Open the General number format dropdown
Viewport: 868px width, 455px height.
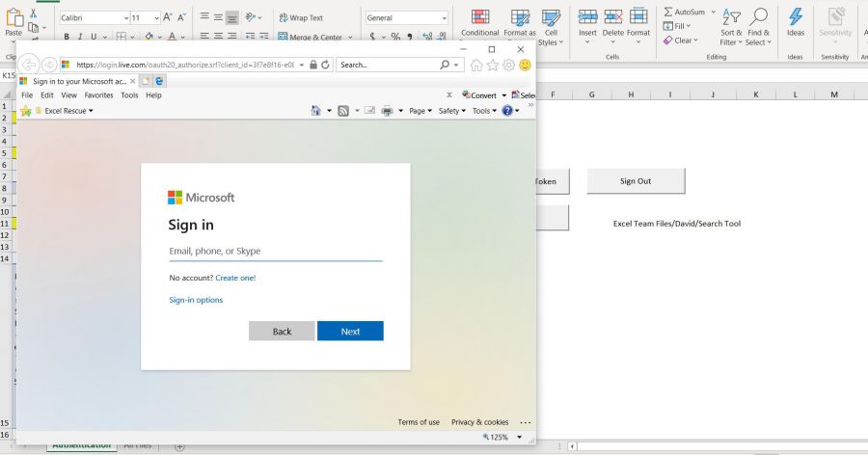click(444, 17)
